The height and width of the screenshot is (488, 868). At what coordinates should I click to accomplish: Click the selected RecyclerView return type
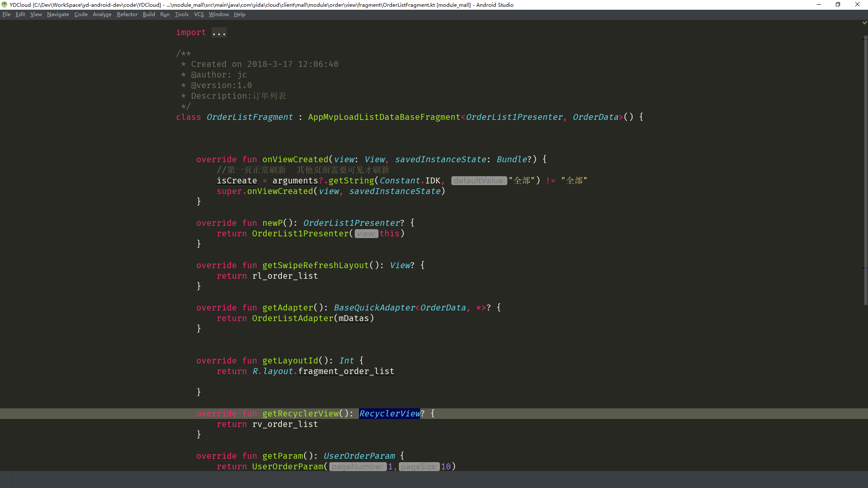click(x=389, y=413)
